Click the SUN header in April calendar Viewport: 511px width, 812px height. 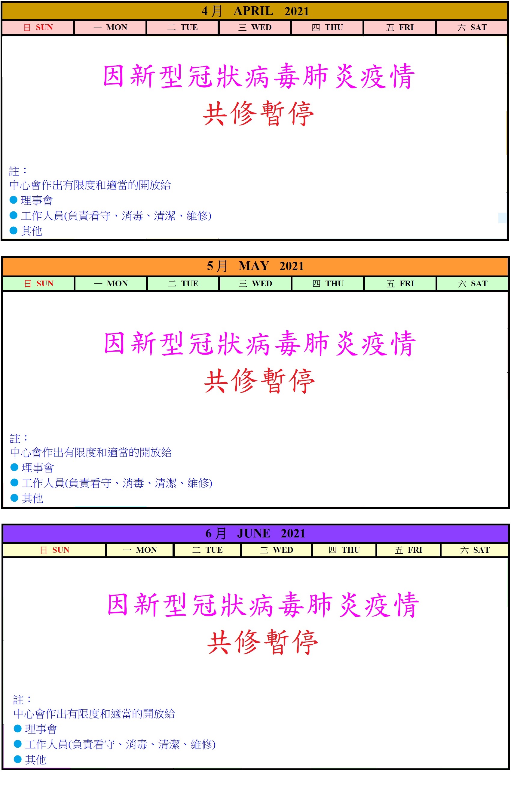[x=38, y=27]
